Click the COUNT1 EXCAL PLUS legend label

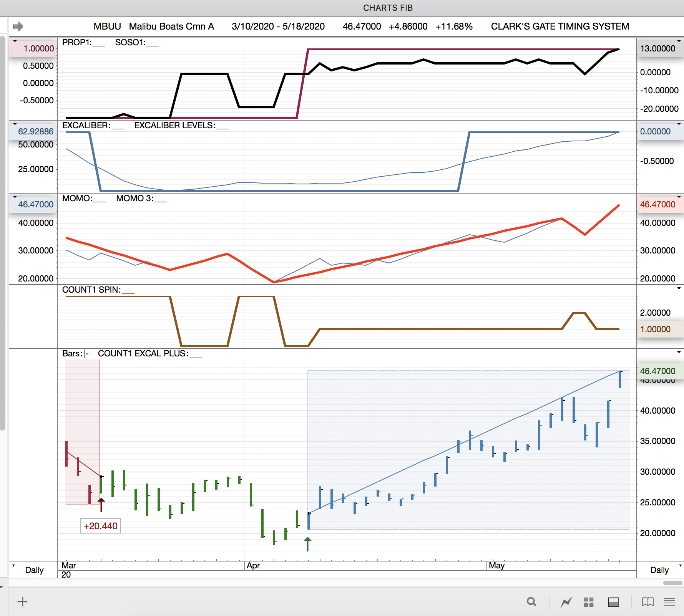pyautogui.click(x=143, y=353)
